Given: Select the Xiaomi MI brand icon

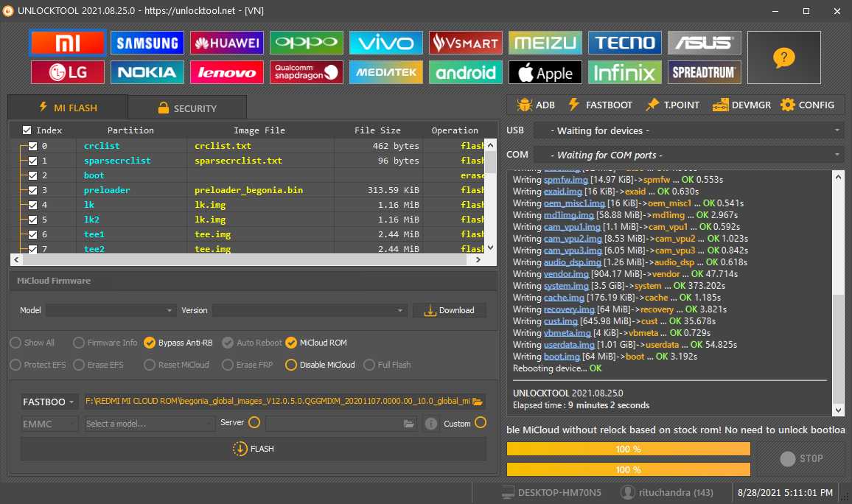Looking at the screenshot, I should [67, 43].
